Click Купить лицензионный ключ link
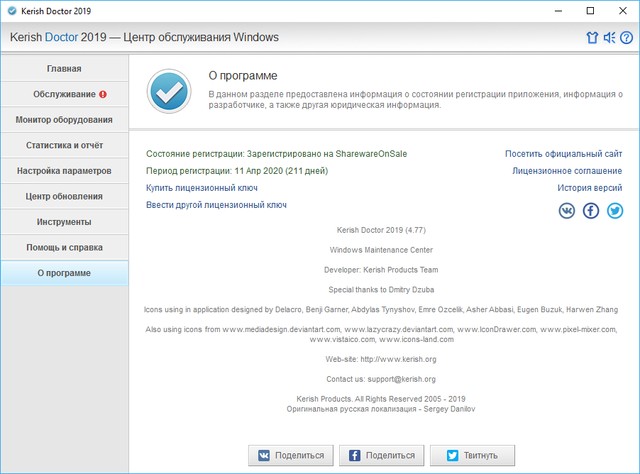The height and width of the screenshot is (474, 640). point(202,187)
